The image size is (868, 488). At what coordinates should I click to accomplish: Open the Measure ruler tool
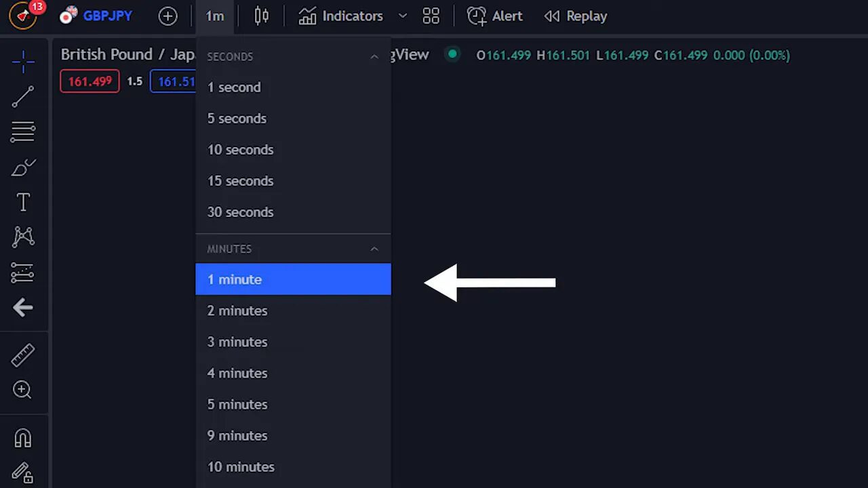[x=23, y=354]
